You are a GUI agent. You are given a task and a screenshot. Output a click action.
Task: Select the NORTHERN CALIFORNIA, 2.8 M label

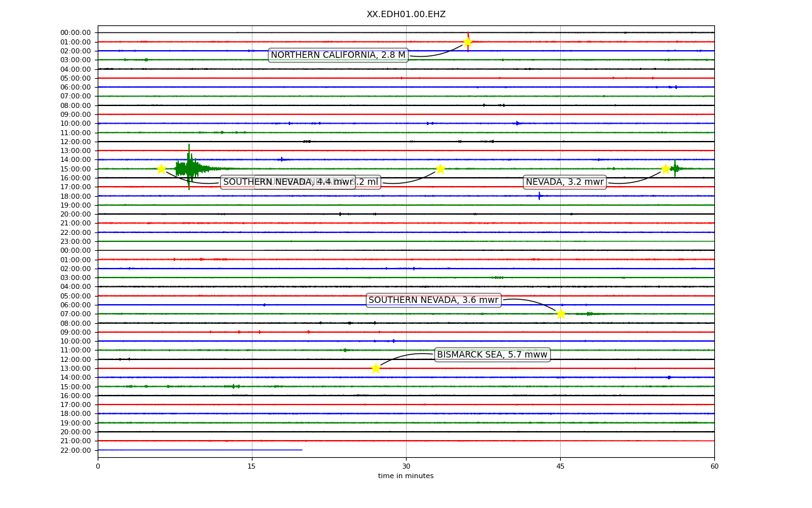[x=338, y=55]
